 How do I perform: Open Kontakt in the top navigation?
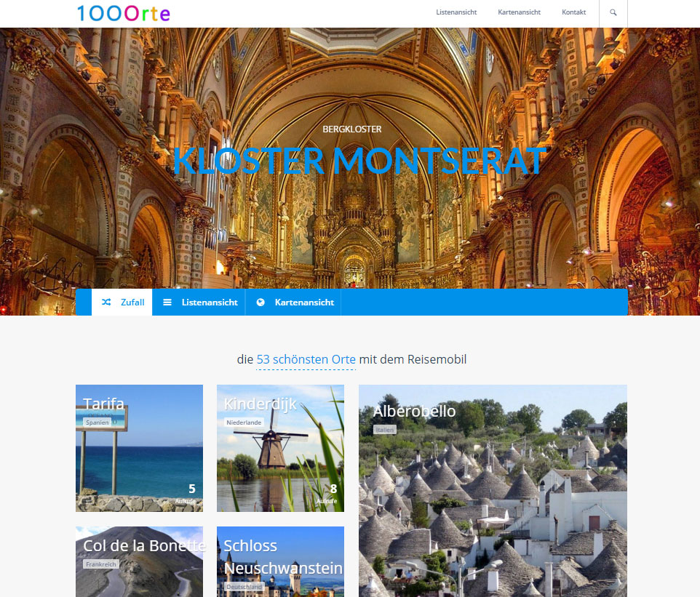pyautogui.click(x=573, y=12)
